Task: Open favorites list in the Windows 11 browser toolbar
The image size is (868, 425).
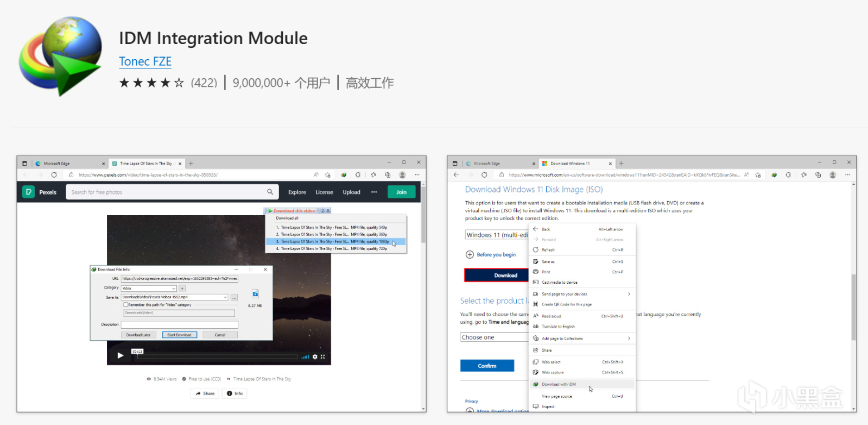Action: tap(804, 175)
